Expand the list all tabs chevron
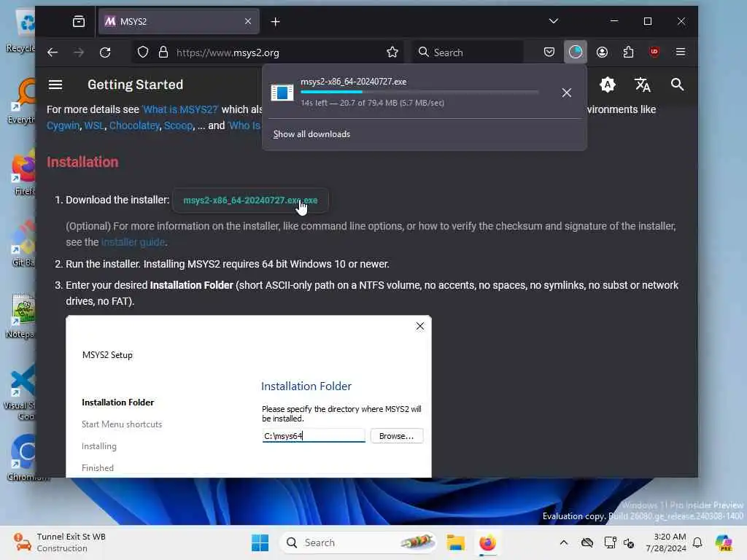747x560 pixels. (x=553, y=21)
